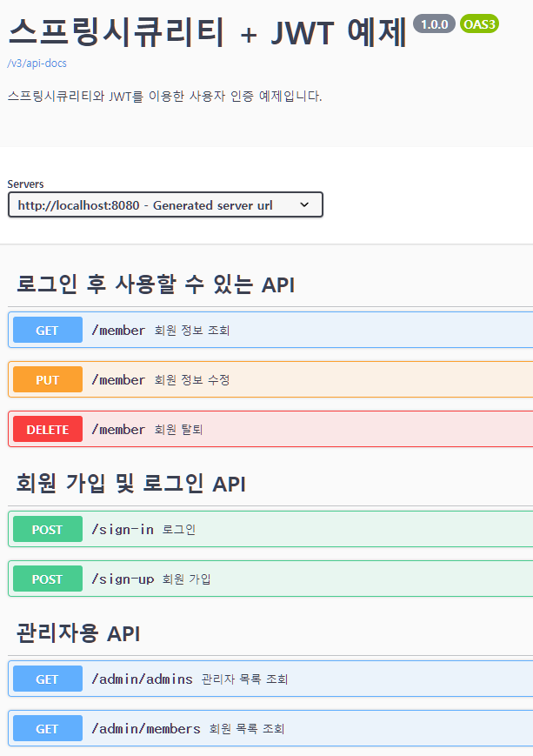This screenshot has height=756, width=533.
Task: Click the POST method badge for /sign-up
Action: pyautogui.click(x=48, y=579)
